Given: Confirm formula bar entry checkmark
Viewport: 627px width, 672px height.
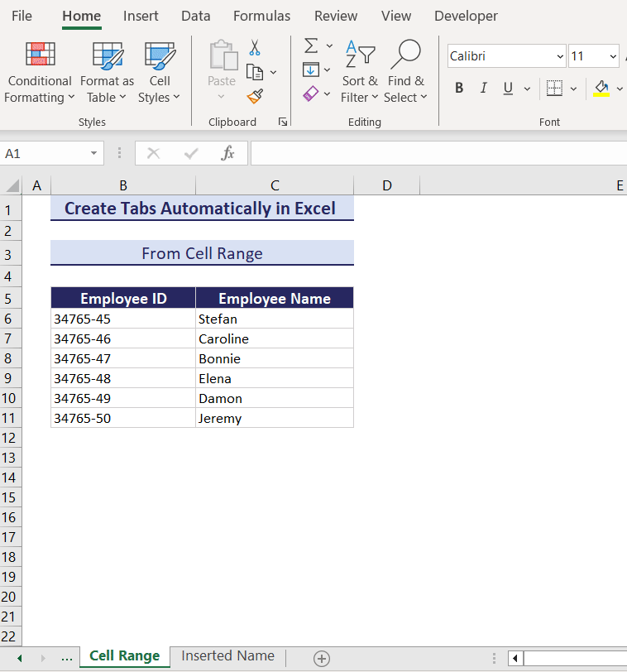Looking at the screenshot, I should tap(191, 153).
